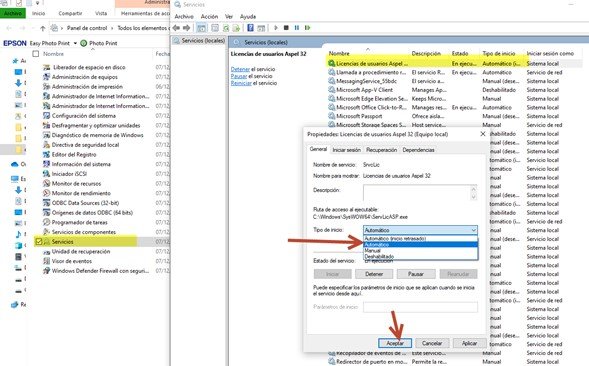Toggle select-all checkbox beside Nombre header
Image resolution: width=589 pixels, height=366 pixels.
pyautogui.click(x=36, y=54)
